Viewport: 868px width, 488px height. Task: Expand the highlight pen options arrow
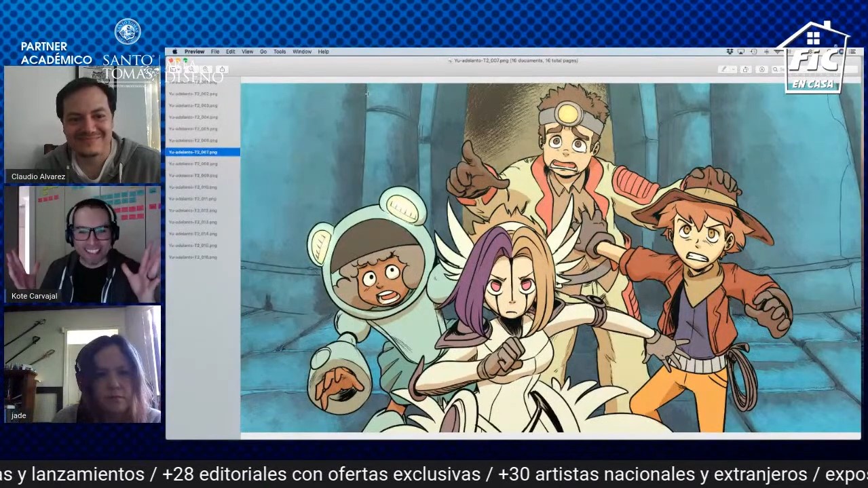click(733, 69)
